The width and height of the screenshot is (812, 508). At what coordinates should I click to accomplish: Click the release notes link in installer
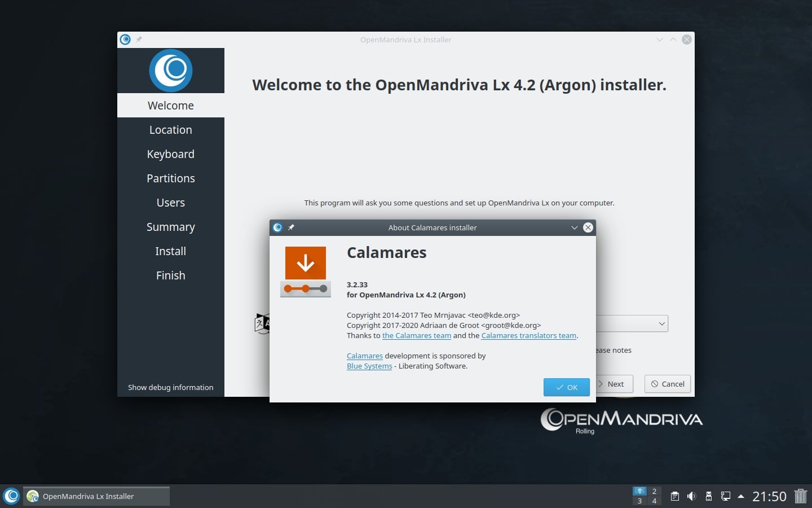point(614,350)
